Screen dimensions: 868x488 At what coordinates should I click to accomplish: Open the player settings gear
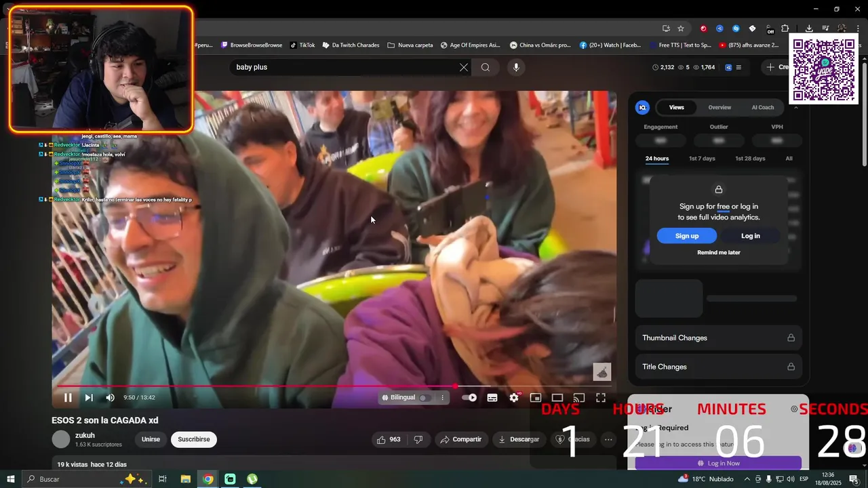(514, 398)
